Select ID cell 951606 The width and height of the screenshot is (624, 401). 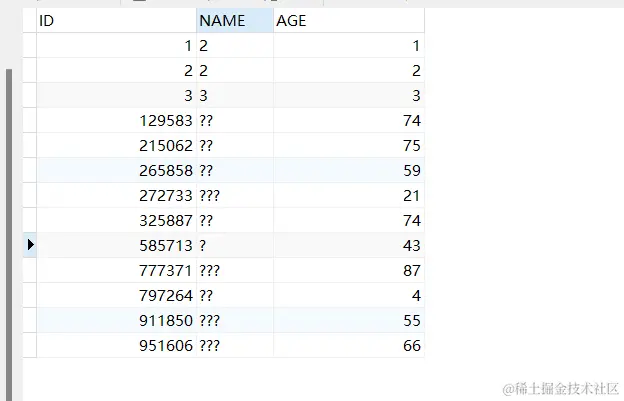pyautogui.click(x=116, y=345)
